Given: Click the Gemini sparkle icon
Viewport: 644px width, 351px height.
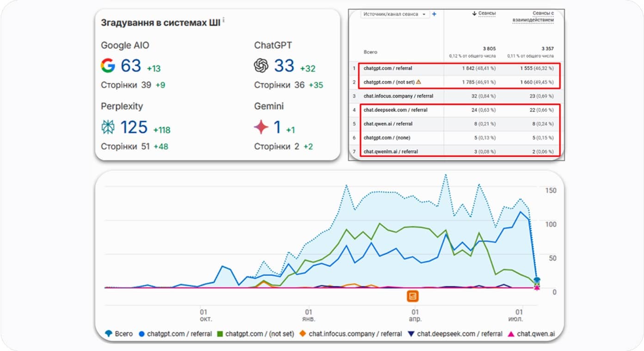Looking at the screenshot, I should (261, 127).
